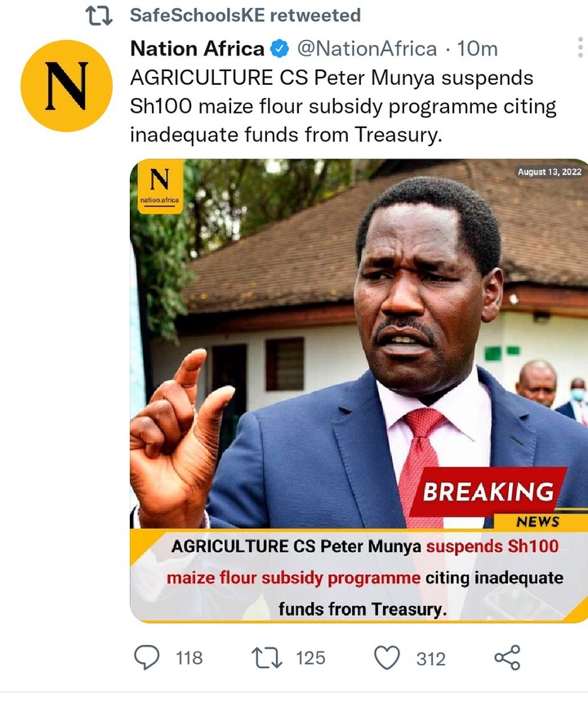Open the breaking news image
The width and height of the screenshot is (588, 703).
(359, 390)
